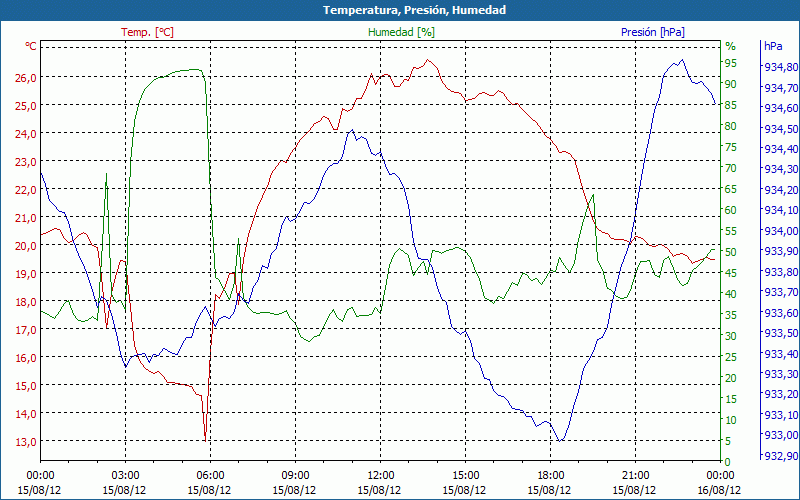The height and width of the screenshot is (500, 800).
Task: Click the green Humedad [%] legend label
Action: 402,32
